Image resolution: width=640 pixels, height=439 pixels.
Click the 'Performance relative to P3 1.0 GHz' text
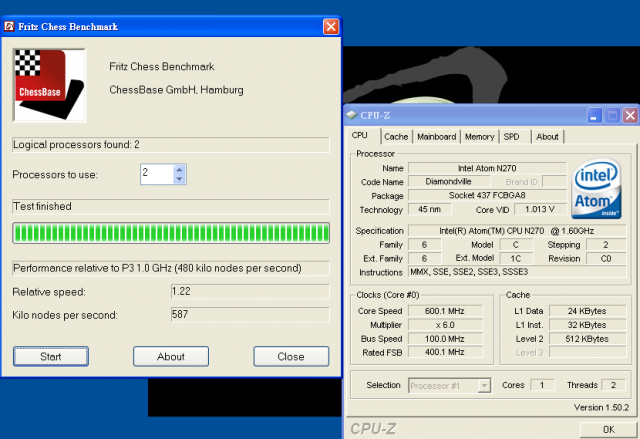(x=158, y=268)
